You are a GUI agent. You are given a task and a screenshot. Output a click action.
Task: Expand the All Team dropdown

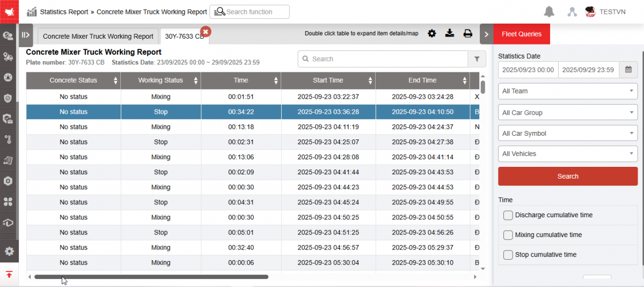(567, 91)
